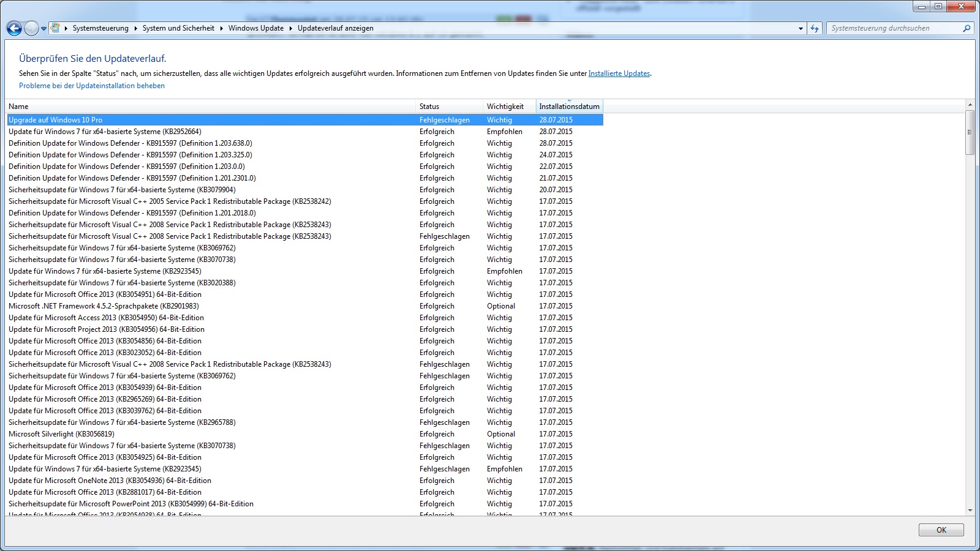
Task: Open the Installierte Updates link
Action: pyautogui.click(x=619, y=73)
